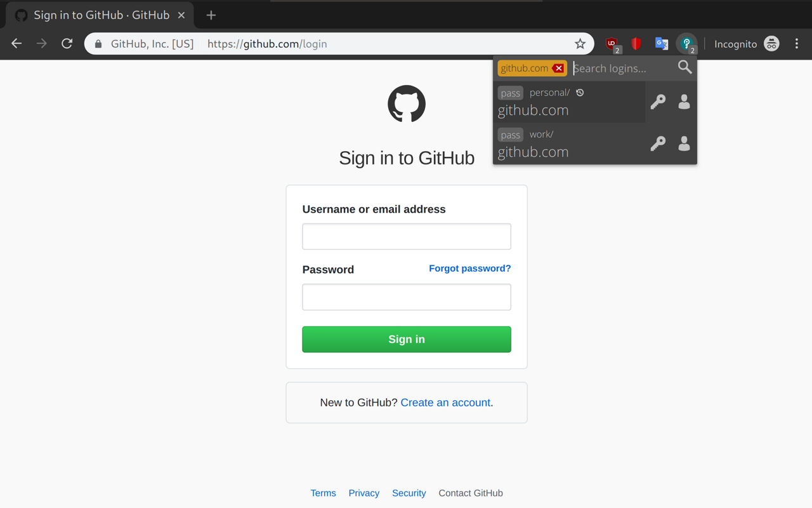Open the Google Translate extension
Screen dimensions: 812x508
point(662,44)
